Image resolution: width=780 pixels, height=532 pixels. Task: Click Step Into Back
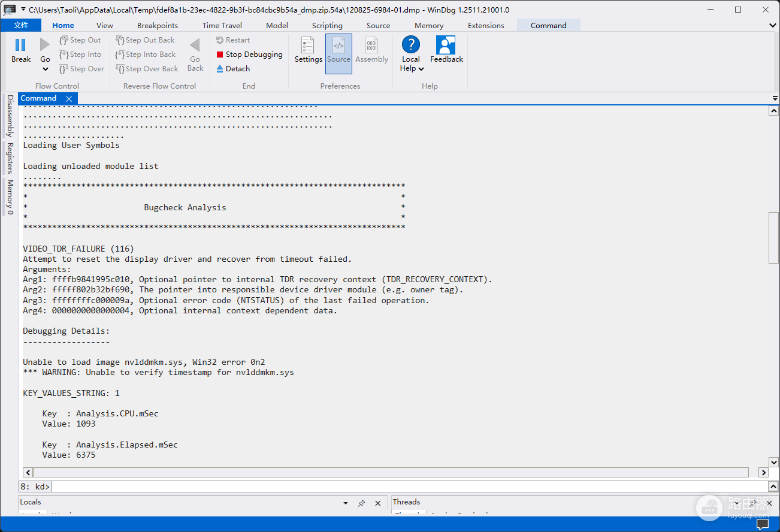(x=146, y=55)
